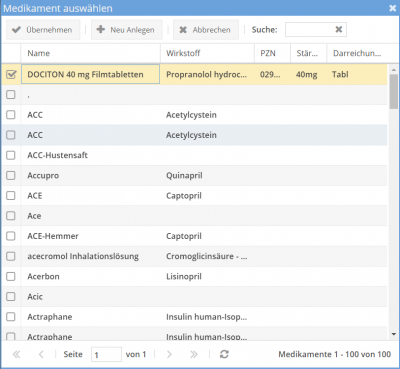Tick the Accupro row checkbox
Viewport: 400px width, 369px height.
11,175
